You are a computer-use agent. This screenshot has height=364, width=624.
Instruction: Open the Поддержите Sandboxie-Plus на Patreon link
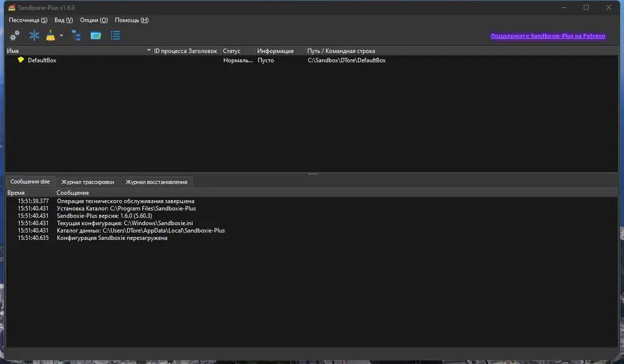click(548, 36)
